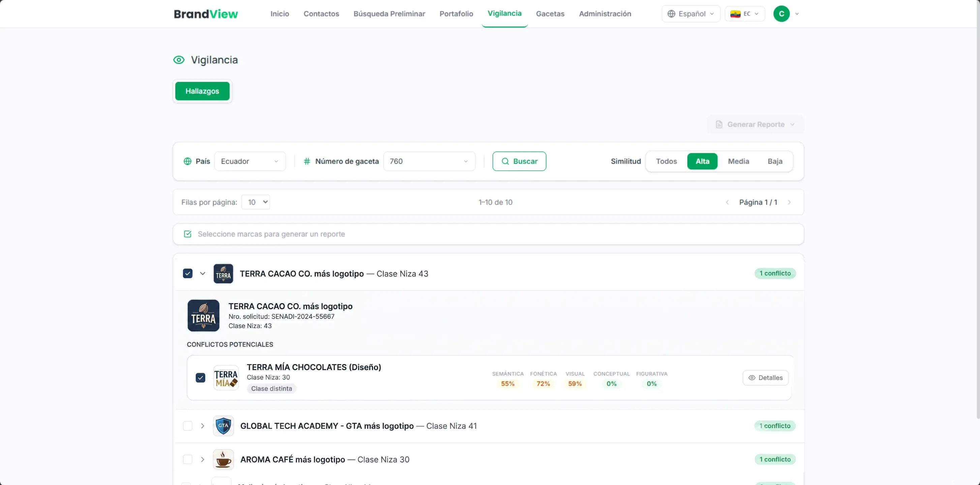Open Búsqueda Preliminar
The image size is (980, 485).
389,14
